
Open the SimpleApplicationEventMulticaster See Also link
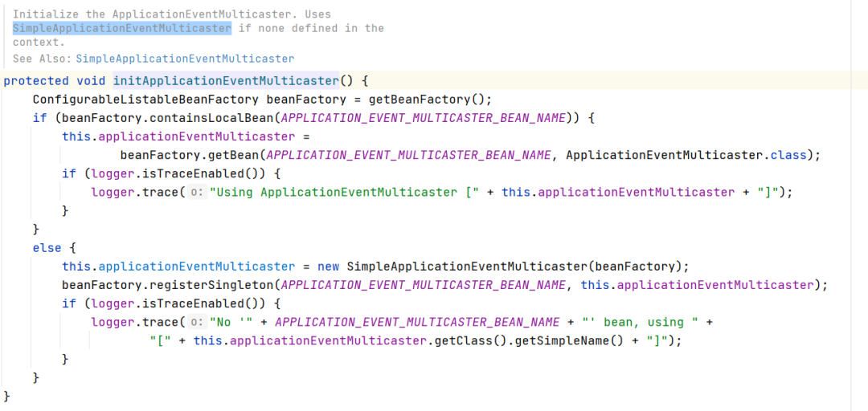pos(185,58)
